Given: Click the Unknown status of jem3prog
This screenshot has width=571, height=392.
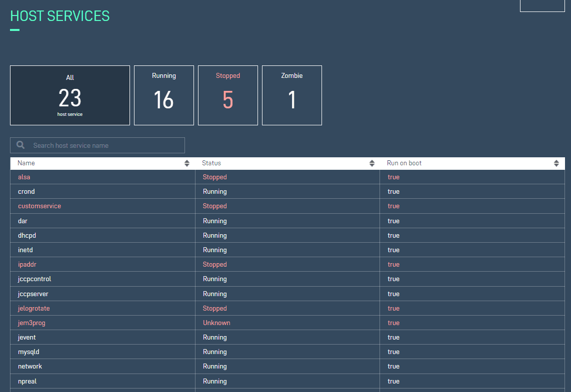Looking at the screenshot, I should [216, 323].
